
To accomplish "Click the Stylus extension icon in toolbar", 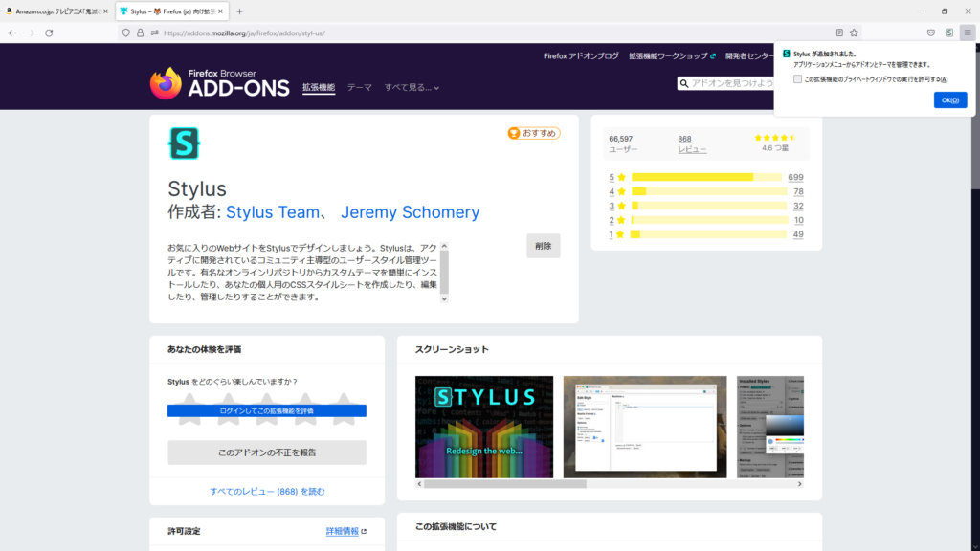I will point(948,33).
